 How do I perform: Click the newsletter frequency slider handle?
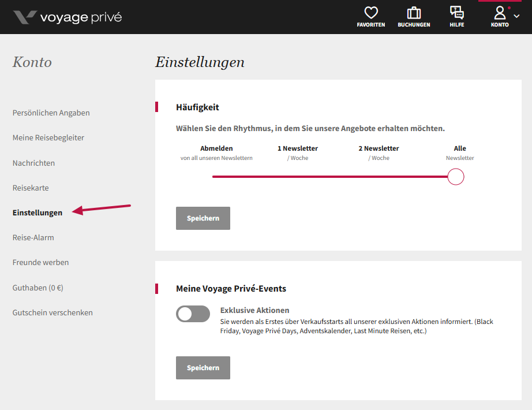pyautogui.click(x=455, y=177)
